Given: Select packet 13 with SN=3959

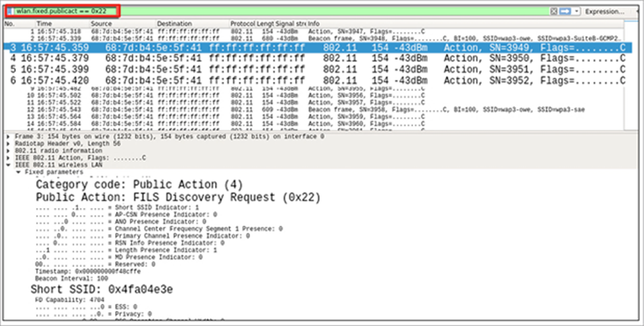Looking at the screenshot, I should (x=314, y=117).
